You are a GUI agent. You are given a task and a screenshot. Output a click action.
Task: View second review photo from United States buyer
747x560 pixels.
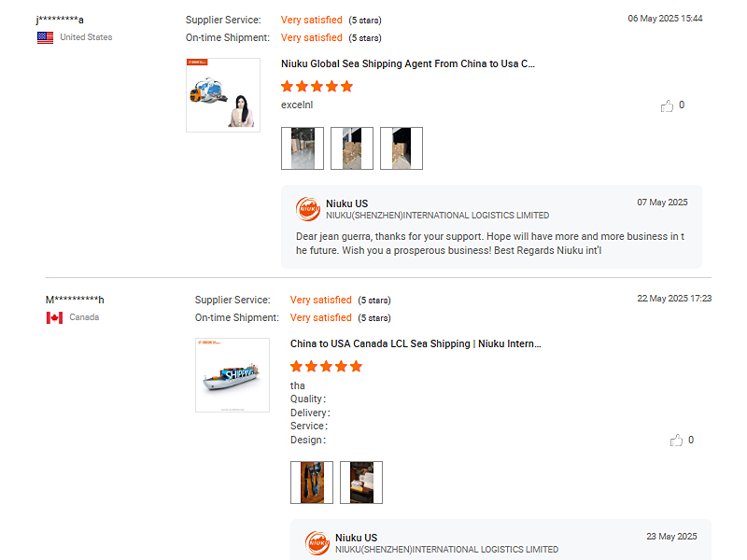[352, 148]
